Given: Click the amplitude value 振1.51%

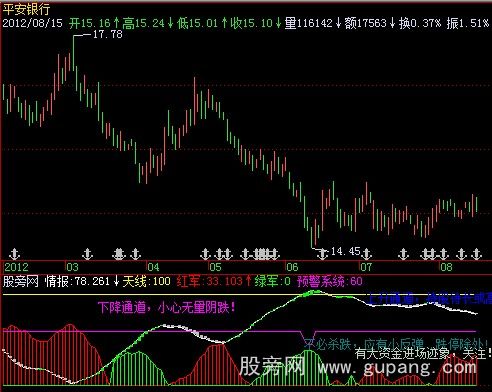Looking at the screenshot, I should 468,23.
